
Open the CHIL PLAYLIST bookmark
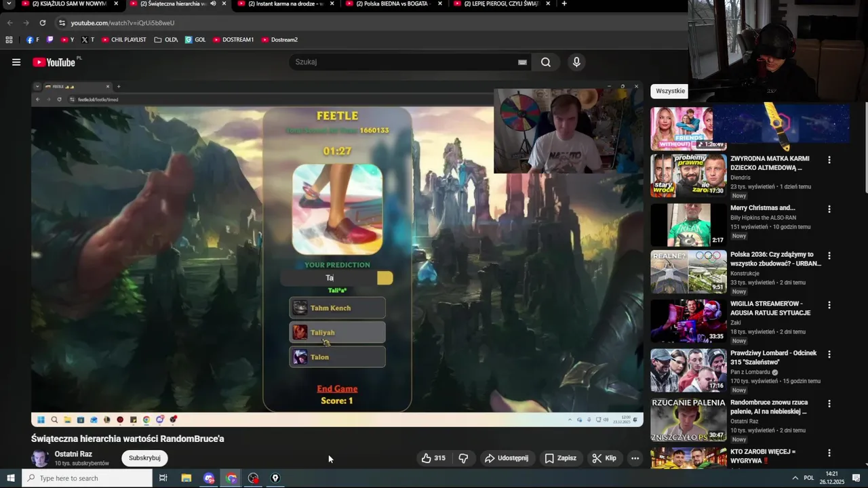click(124, 40)
